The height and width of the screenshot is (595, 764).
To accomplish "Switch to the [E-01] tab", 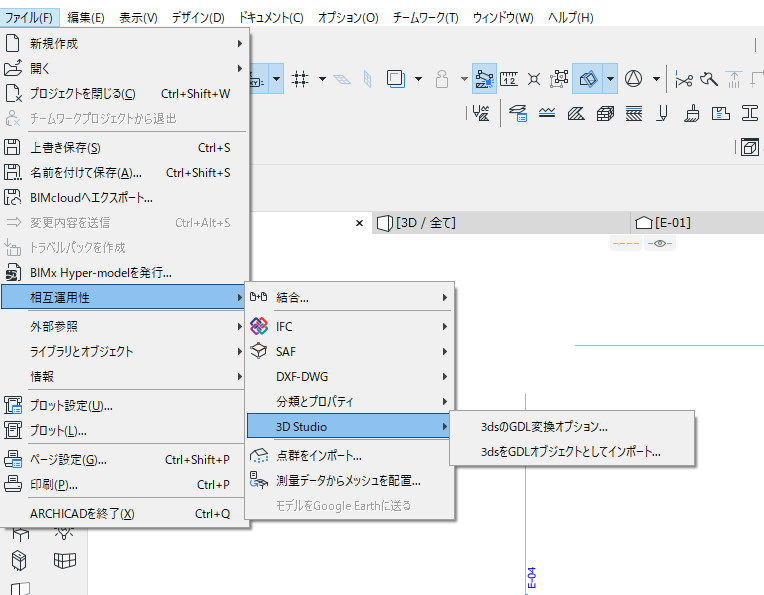I will 697,223.
